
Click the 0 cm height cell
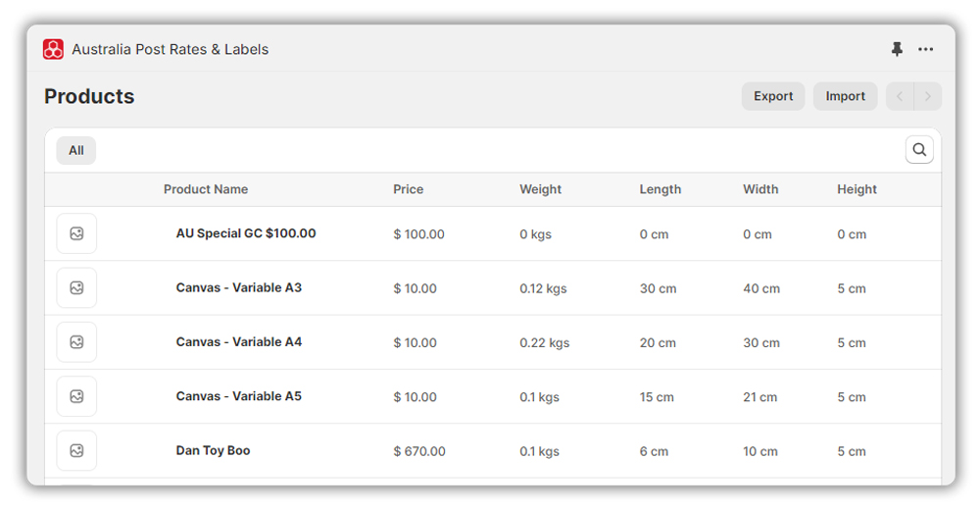coord(852,234)
